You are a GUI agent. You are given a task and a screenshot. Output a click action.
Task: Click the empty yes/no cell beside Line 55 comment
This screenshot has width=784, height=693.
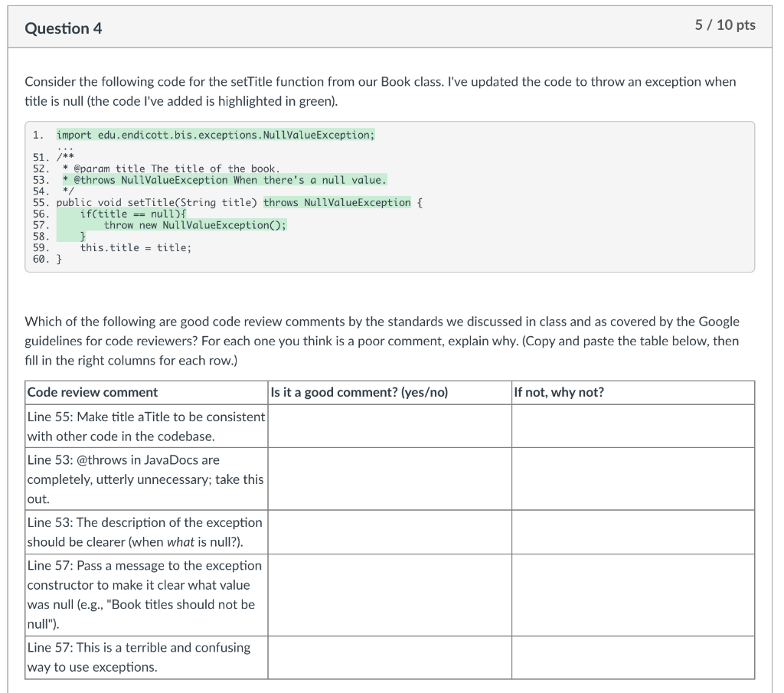[x=389, y=426]
